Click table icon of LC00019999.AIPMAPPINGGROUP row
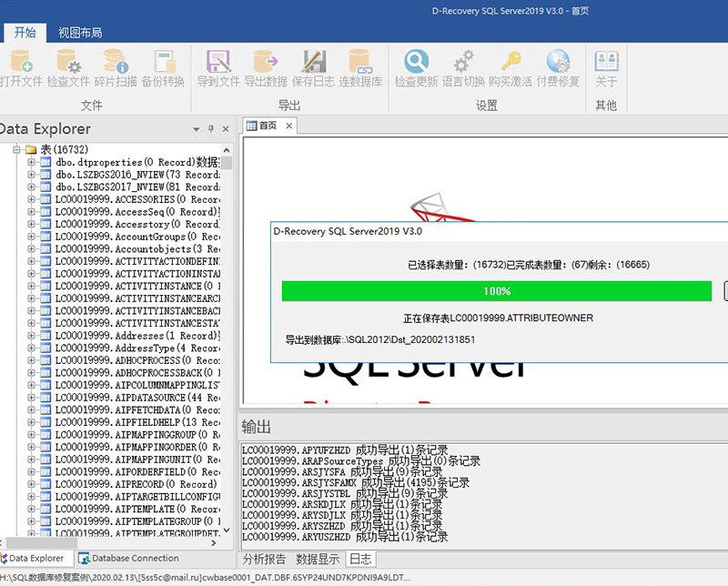The image size is (728, 586). pos(45,435)
